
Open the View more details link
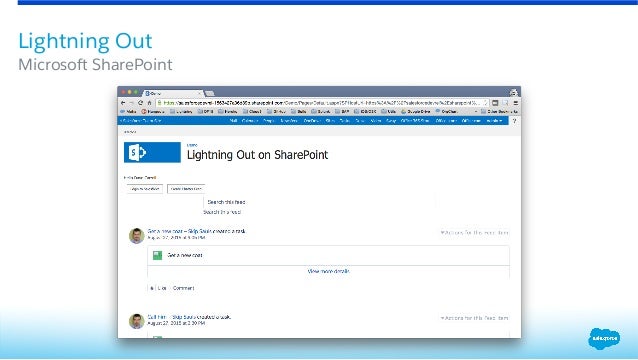[x=328, y=271]
